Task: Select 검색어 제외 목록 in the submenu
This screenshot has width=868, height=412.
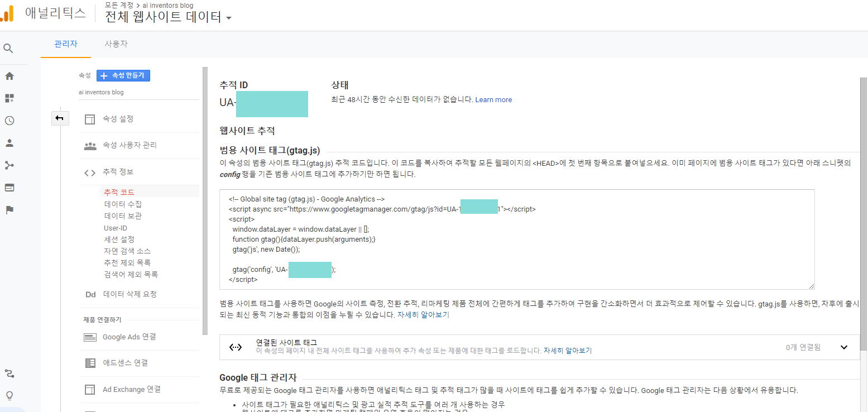Action: 131,275
